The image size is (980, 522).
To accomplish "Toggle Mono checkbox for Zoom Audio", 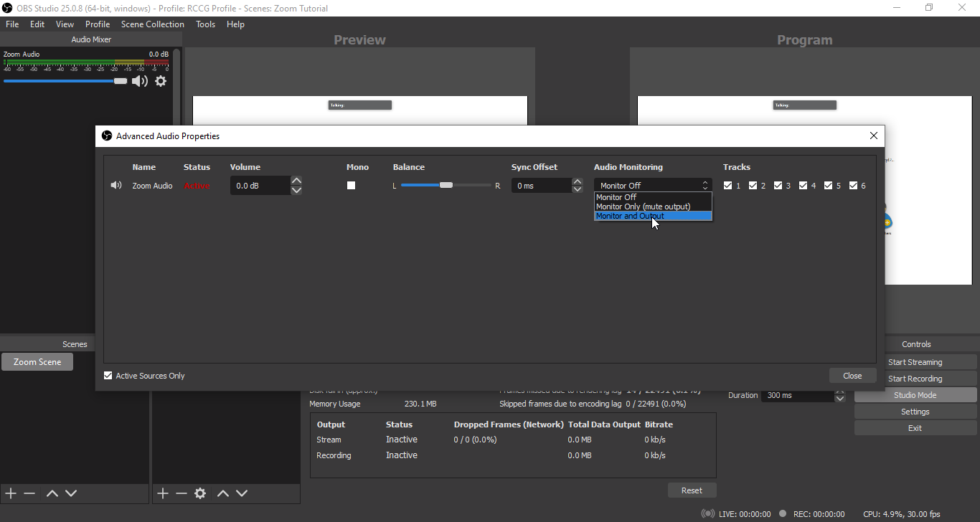I will point(351,185).
